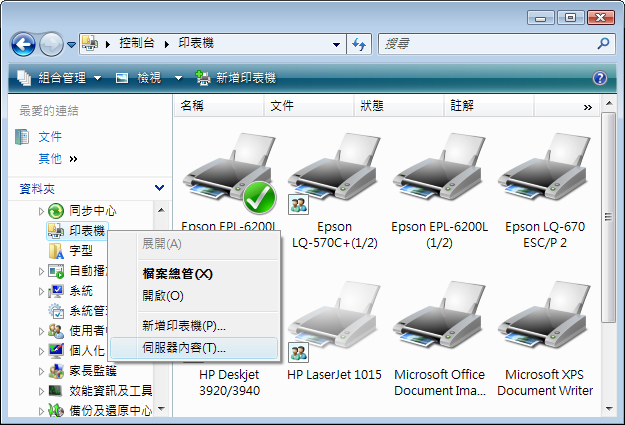Select Microsoft Office Document Image Writer printer
The image size is (625, 425).
tap(439, 317)
